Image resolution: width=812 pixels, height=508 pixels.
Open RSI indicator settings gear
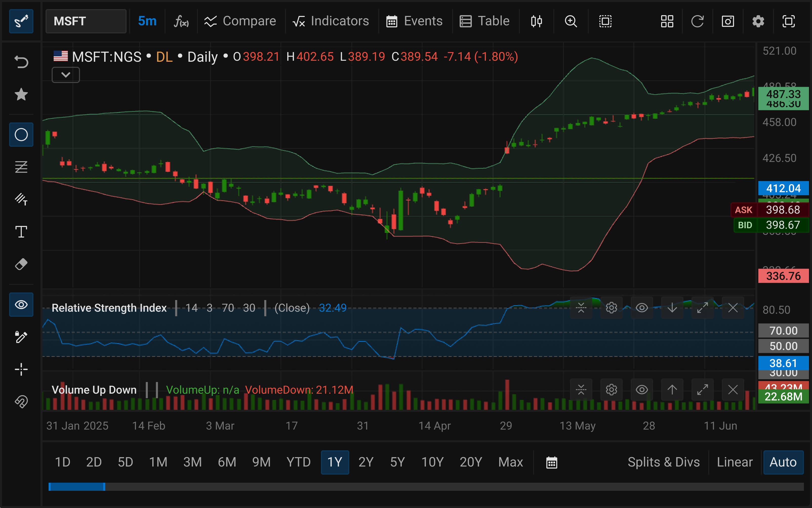(611, 307)
